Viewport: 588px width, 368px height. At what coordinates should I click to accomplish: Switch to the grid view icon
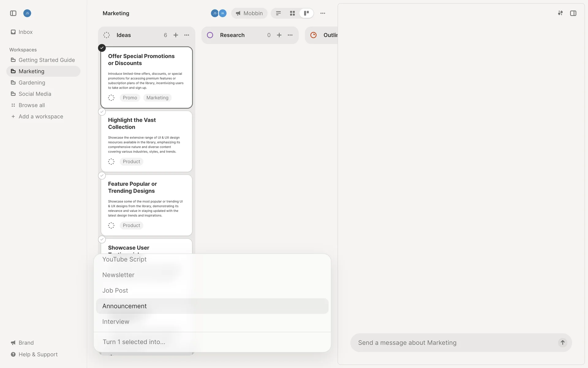click(x=292, y=13)
